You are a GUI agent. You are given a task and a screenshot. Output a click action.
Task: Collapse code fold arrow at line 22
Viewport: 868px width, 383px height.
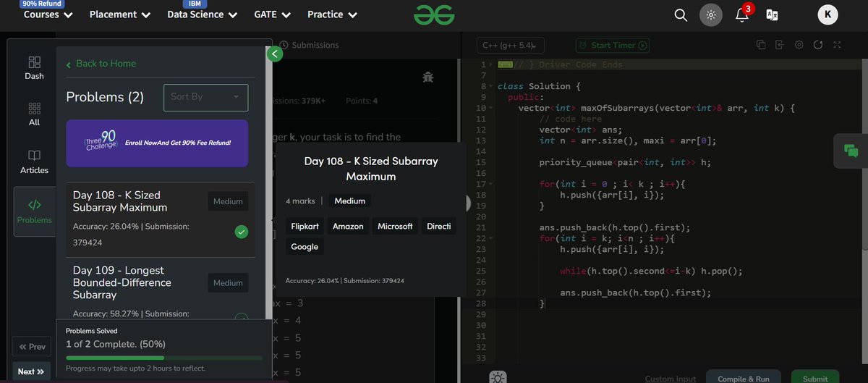point(491,238)
